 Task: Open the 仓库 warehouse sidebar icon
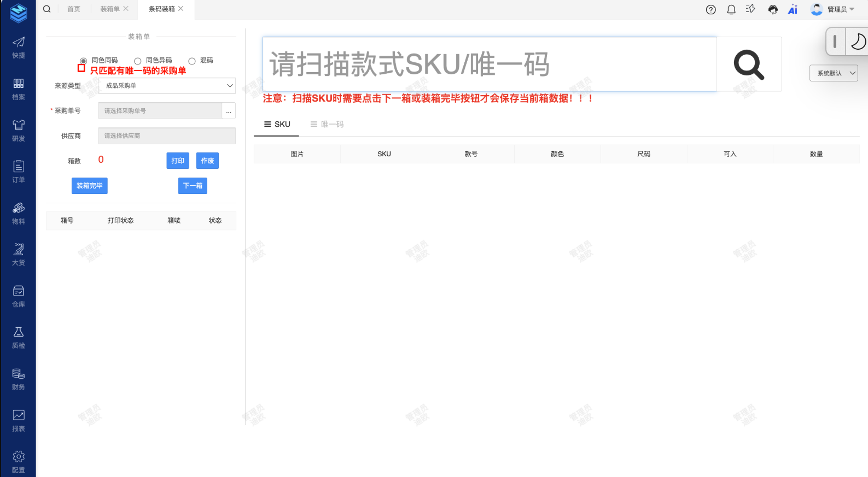[x=18, y=296]
